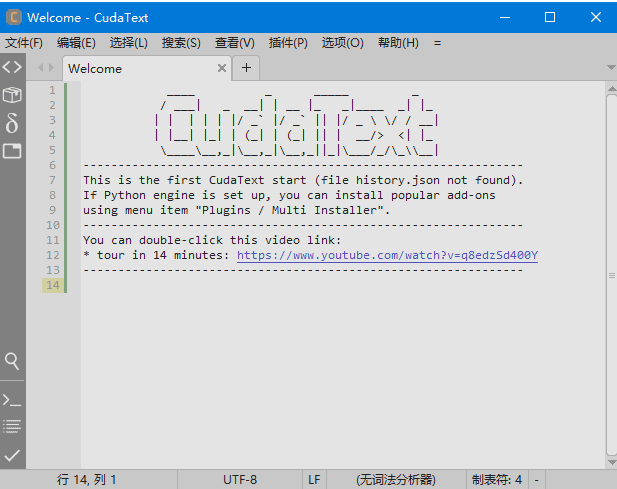The width and height of the screenshot is (617, 489).
Task: Choose lexer from the 无词法分析器 status field
Action: [396, 480]
